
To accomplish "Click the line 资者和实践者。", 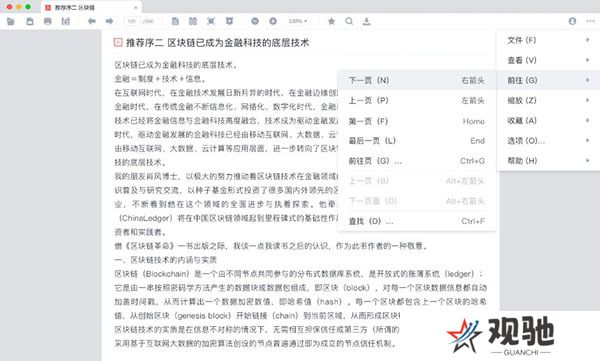I will pos(140,232).
